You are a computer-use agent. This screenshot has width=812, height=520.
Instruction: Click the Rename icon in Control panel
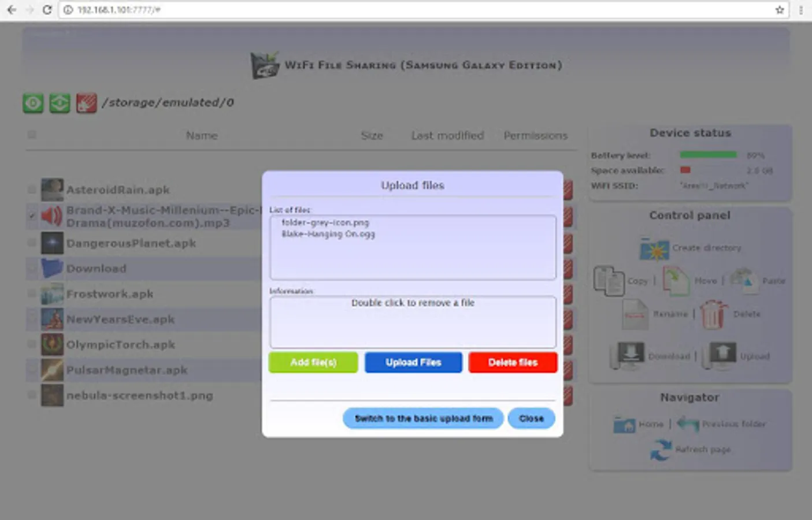[x=635, y=314]
